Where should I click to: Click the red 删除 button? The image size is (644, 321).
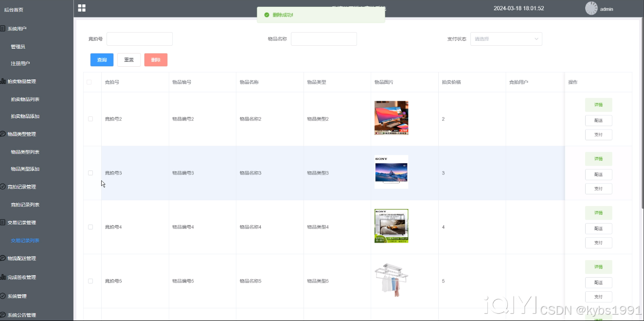156,60
